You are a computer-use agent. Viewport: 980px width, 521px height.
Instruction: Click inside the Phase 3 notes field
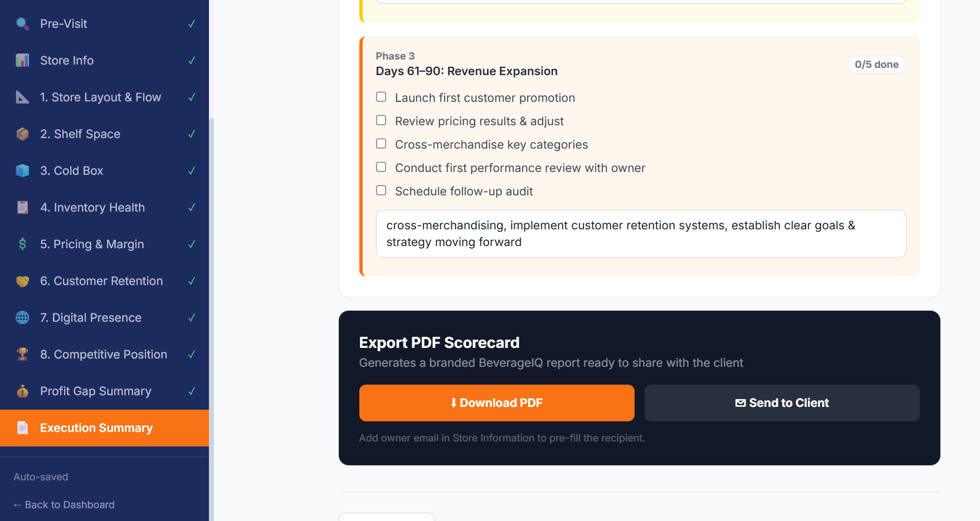coord(640,234)
